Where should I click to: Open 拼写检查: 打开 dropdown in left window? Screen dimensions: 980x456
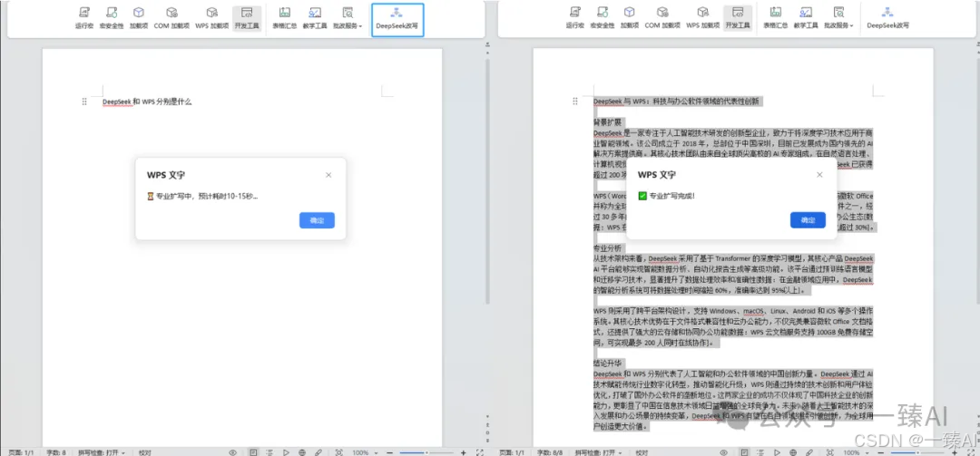tap(102, 451)
